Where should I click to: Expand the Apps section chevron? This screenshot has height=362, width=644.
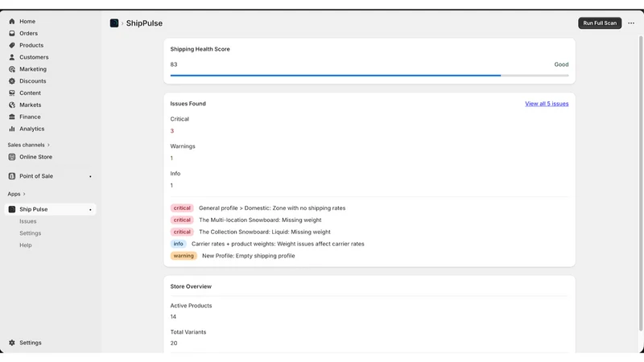point(24,194)
